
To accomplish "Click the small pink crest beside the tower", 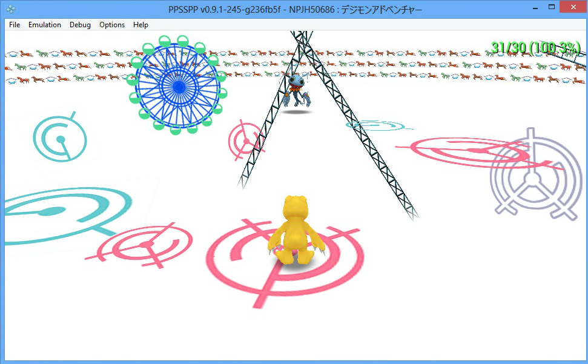I will [x=245, y=139].
